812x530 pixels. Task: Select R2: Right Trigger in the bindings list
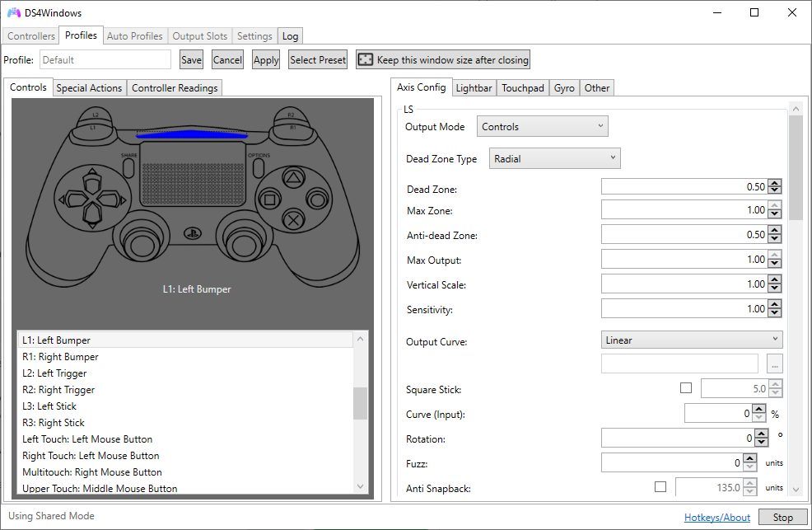58,389
